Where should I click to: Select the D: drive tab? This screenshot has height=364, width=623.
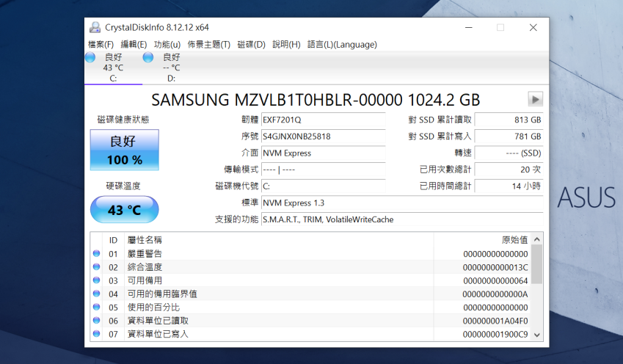pos(171,68)
